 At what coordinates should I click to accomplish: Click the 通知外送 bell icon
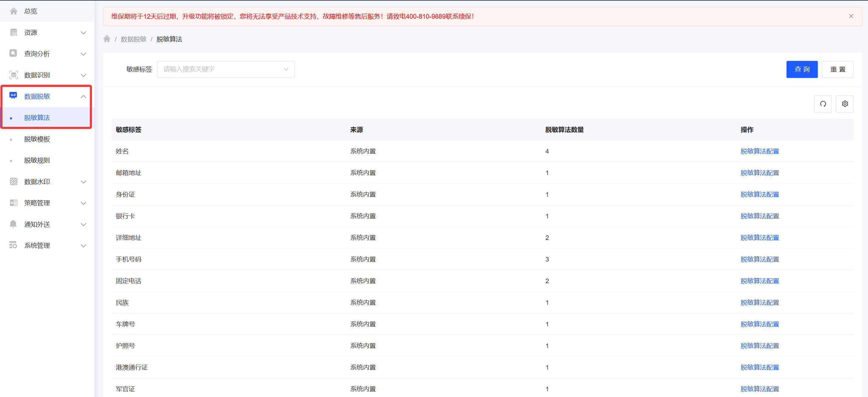(13, 224)
